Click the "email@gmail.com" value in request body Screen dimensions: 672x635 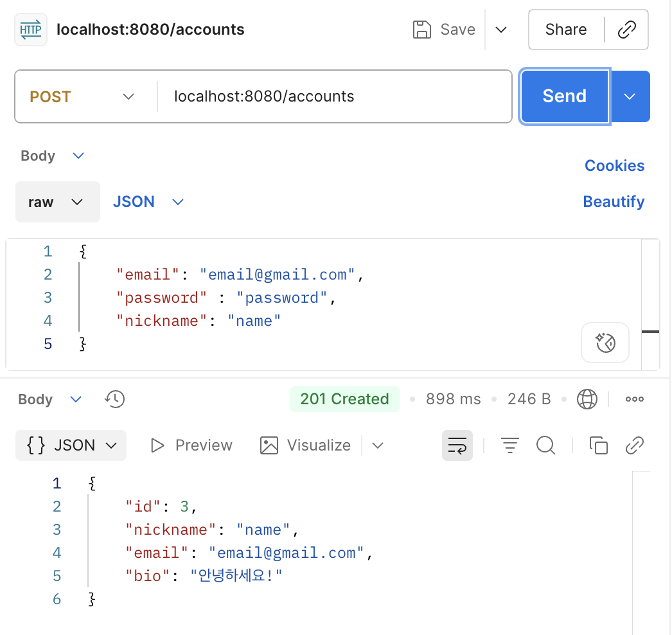[278, 274]
